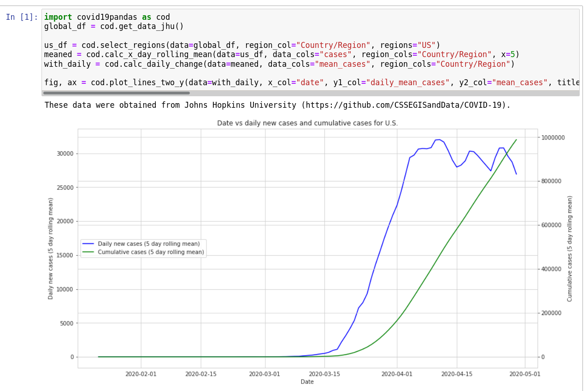The height and width of the screenshot is (391, 588).
Task: Click the x-axis tick label 2020-05-01
Action: (x=525, y=374)
